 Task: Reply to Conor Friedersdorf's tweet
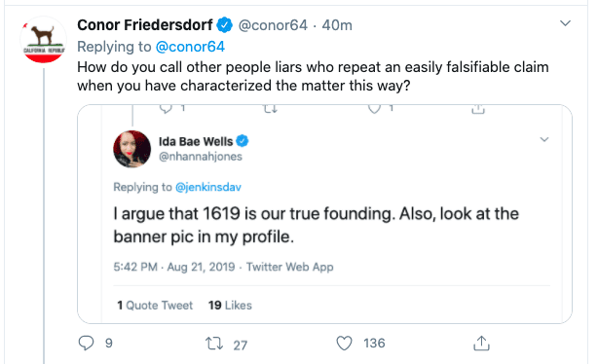coord(86,343)
